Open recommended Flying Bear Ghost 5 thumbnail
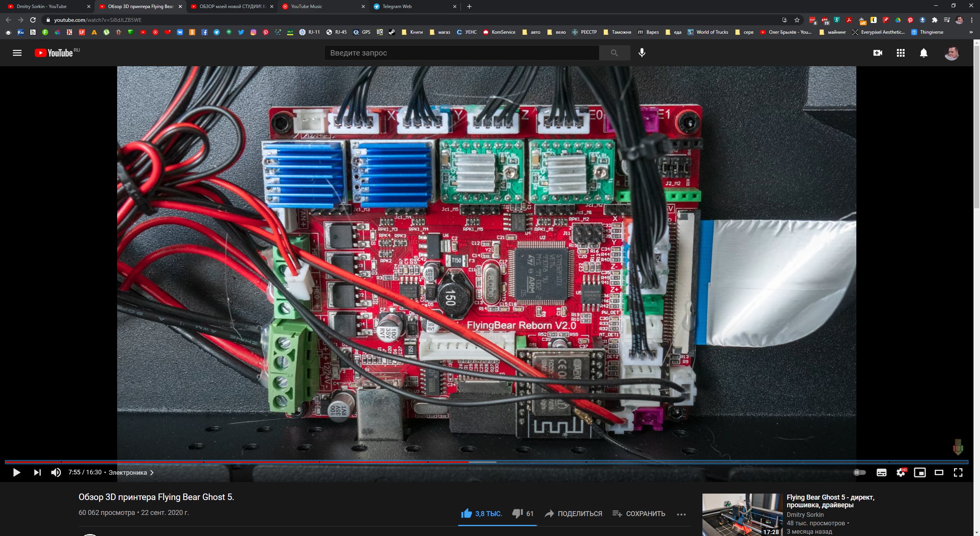This screenshot has width=980, height=536. (x=742, y=515)
